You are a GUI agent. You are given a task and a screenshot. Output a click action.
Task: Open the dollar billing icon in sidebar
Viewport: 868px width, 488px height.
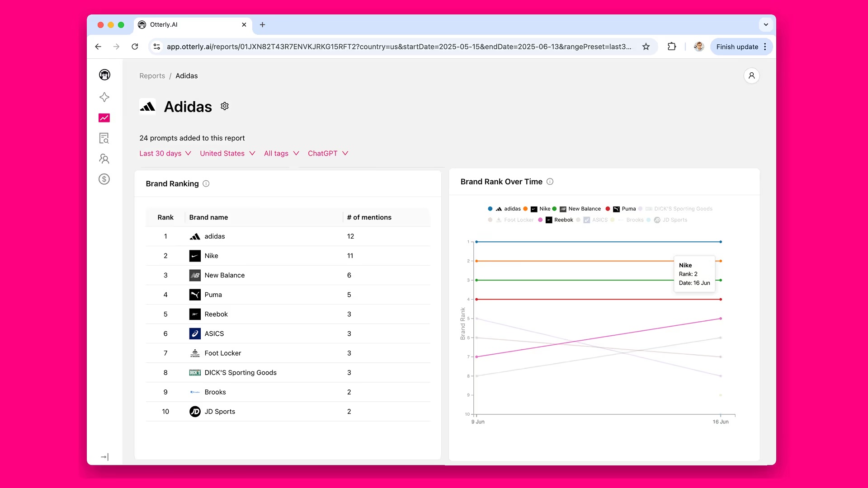(x=104, y=179)
